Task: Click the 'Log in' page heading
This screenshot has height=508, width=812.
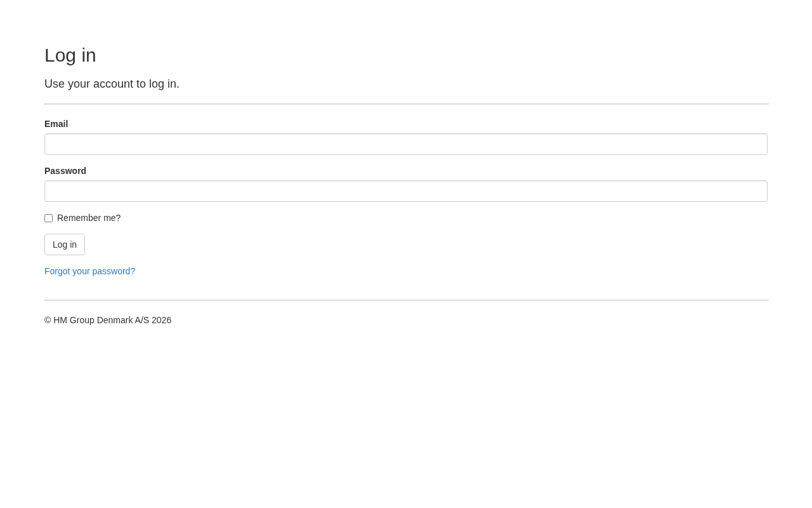Action: click(70, 55)
